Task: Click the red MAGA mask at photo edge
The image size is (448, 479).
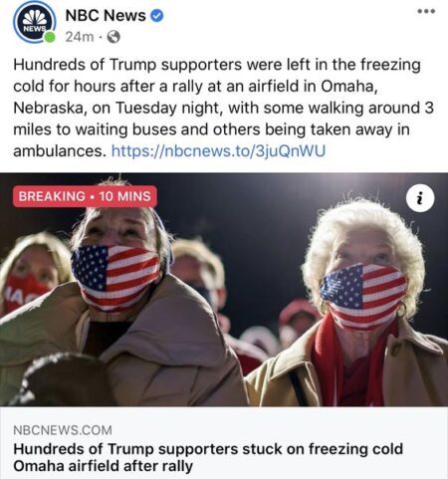Action: pyautogui.click(x=23, y=292)
